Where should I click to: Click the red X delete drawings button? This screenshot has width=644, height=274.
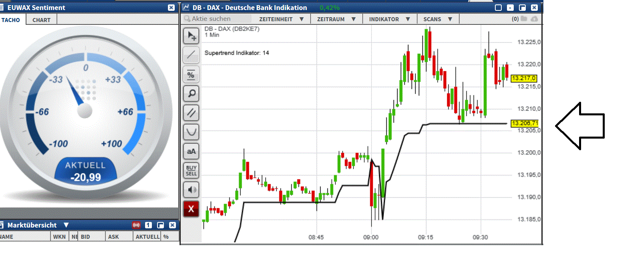(x=191, y=209)
